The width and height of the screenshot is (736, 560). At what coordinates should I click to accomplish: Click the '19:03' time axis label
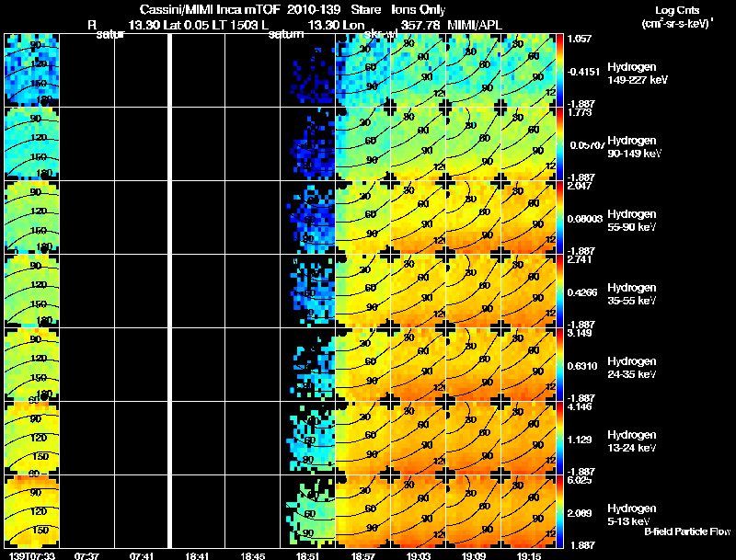(419, 555)
